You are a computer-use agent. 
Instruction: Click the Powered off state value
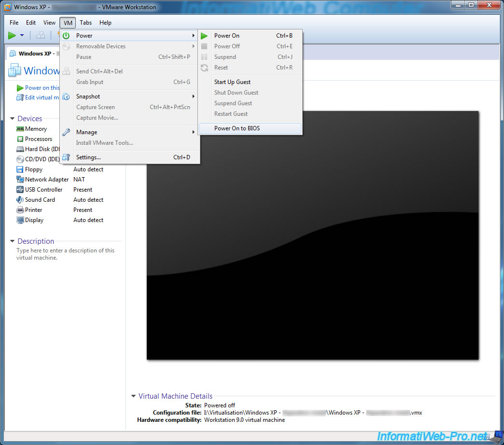tap(220, 405)
